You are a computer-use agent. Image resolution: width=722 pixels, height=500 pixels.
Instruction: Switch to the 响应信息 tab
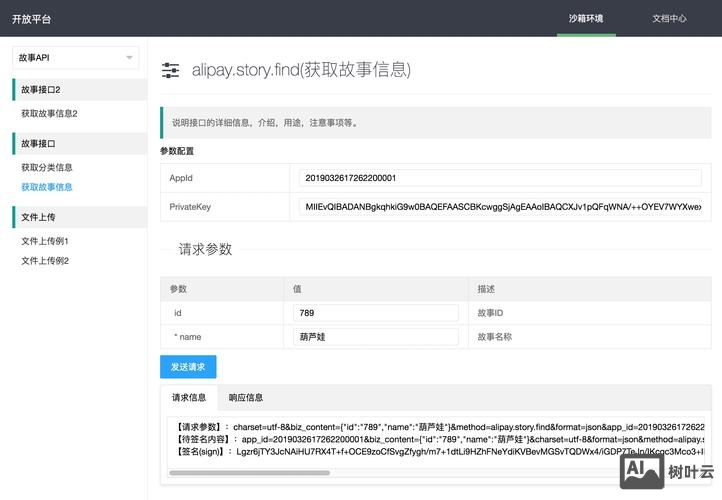pos(246,397)
